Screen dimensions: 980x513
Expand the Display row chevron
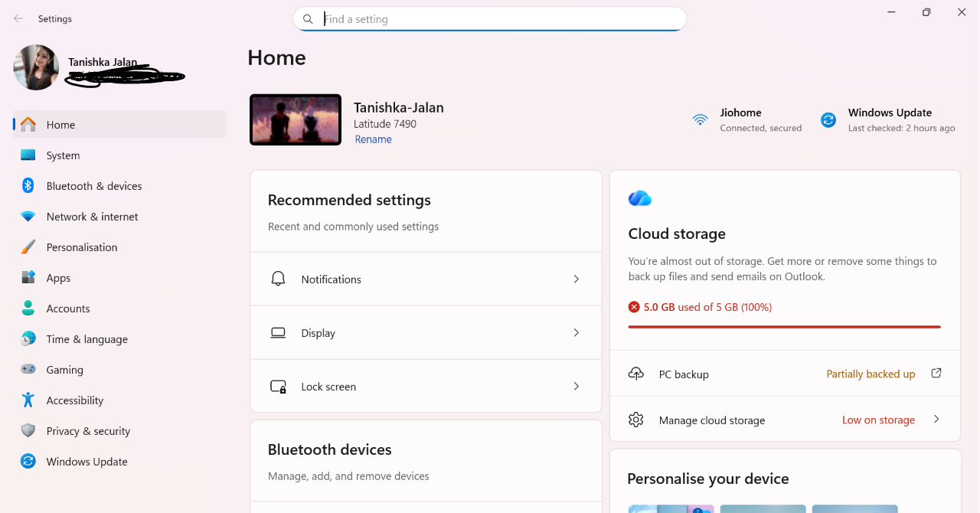[x=577, y=332]
